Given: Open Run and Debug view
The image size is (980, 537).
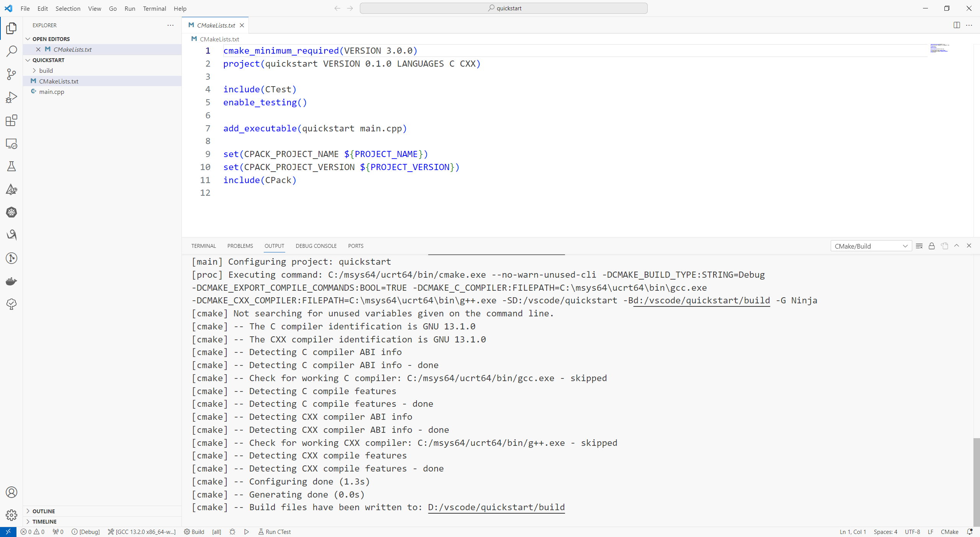Looking at the screenshot, I should pyautogui.click(x=11, y=97).
